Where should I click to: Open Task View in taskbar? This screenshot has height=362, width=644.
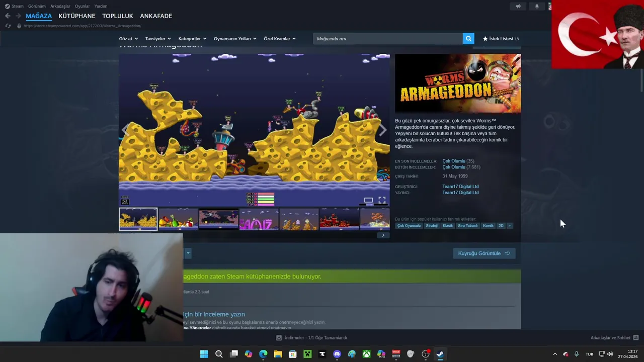[x=233, y=354]
